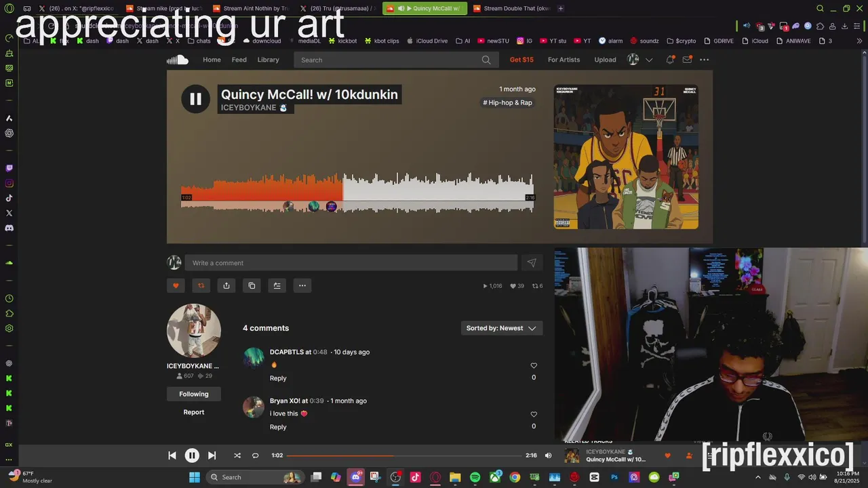Viewport: 868px width, 488px height.
Task: Skip to previous track in bottom player
Action: click(172, 455)
